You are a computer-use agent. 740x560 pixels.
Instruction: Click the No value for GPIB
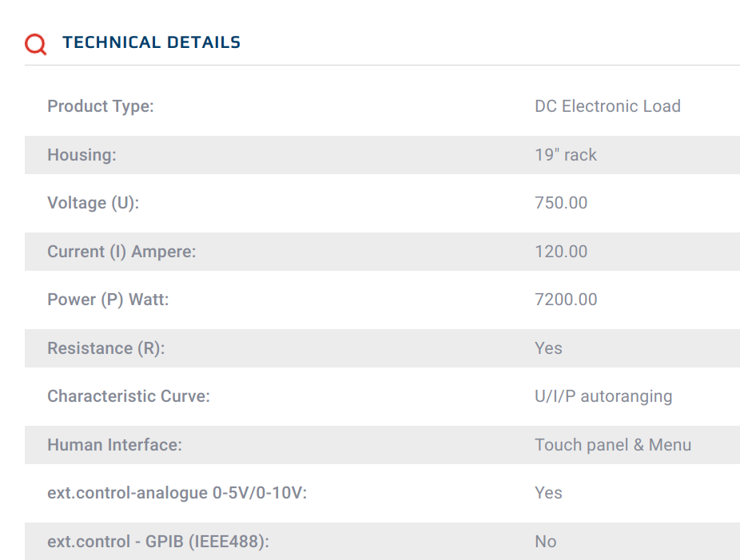click(546, 542)
